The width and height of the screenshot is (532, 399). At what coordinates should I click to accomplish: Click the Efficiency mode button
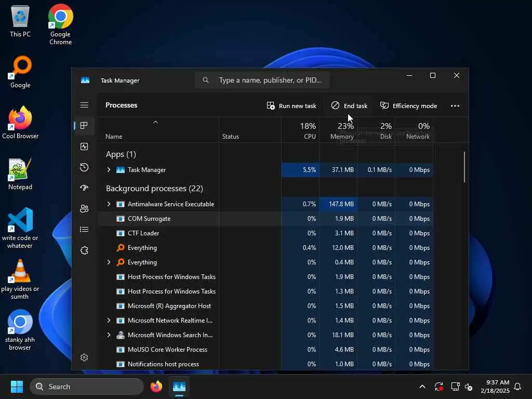408,105
